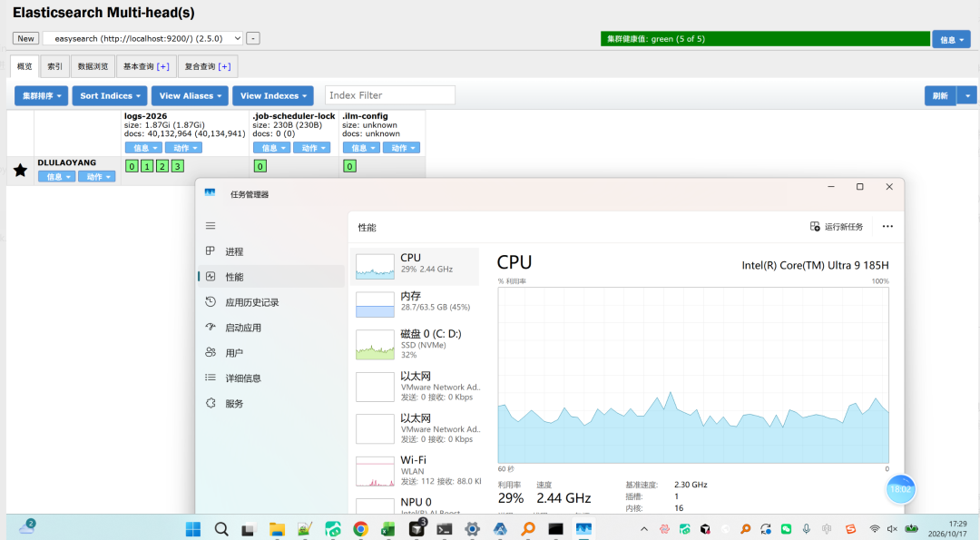Select the 磁盘 0 (C: D:) performance item
980x540 pixels.
[415, 344]
